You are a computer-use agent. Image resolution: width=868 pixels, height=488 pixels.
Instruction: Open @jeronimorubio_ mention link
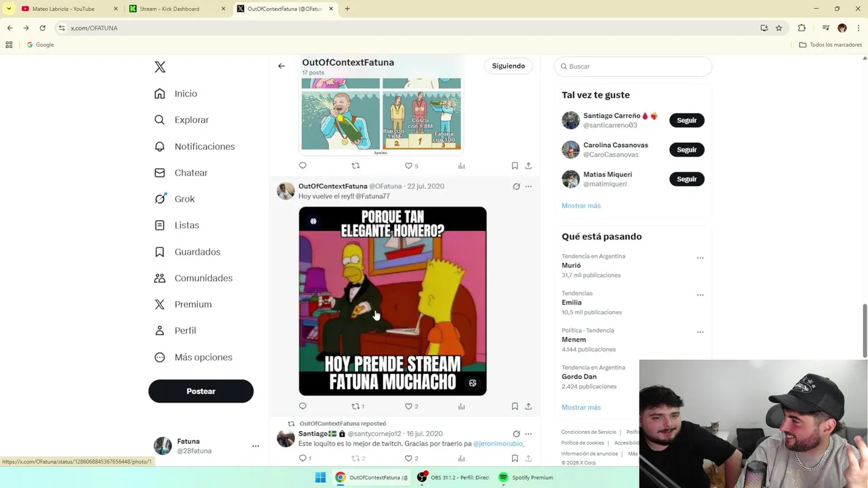pos(498,444)
